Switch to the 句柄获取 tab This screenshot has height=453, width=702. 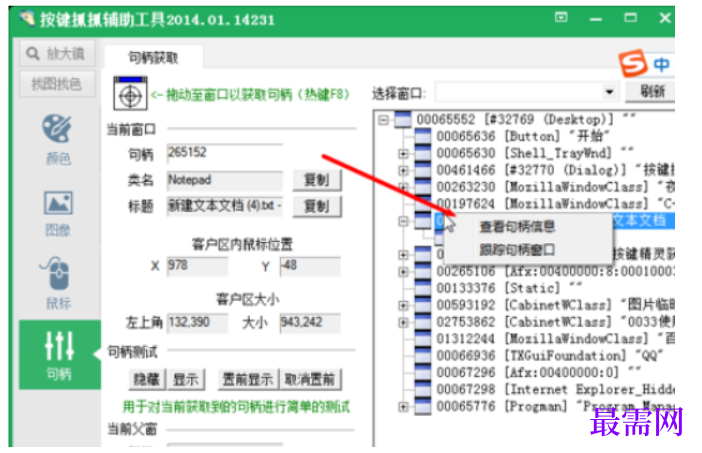(x=154, y=58)
